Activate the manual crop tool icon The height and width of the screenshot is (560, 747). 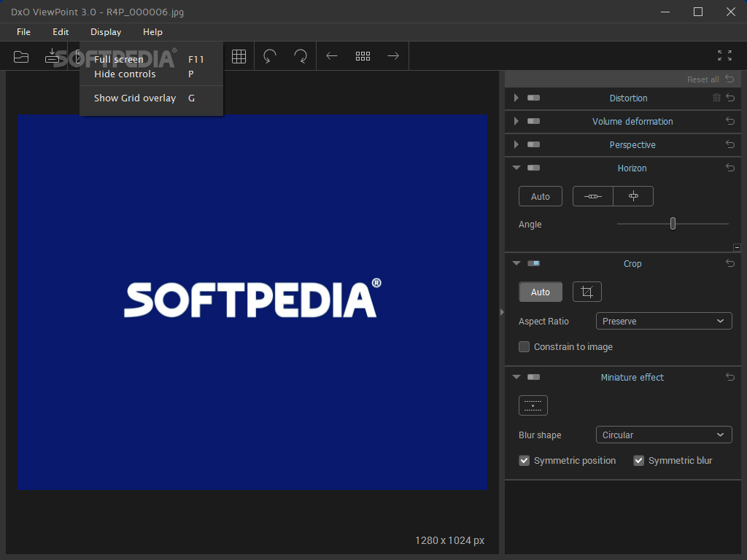click(x=587, y=292)
